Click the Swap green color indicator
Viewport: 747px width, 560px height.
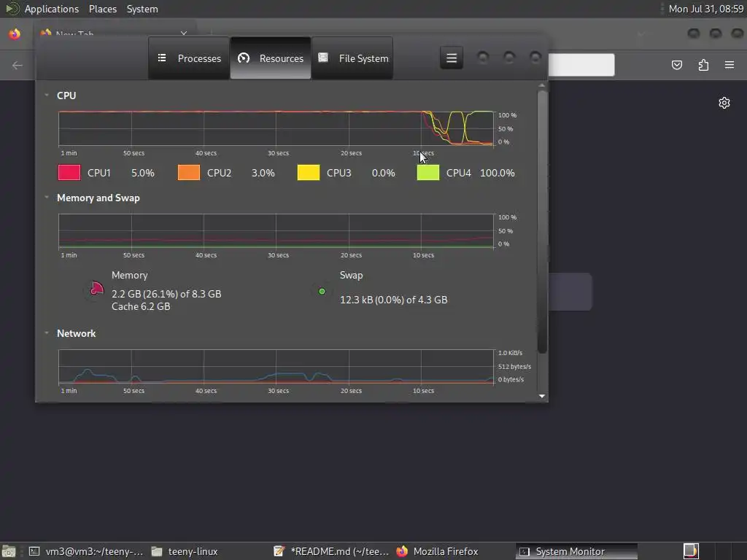pos(322,292)
